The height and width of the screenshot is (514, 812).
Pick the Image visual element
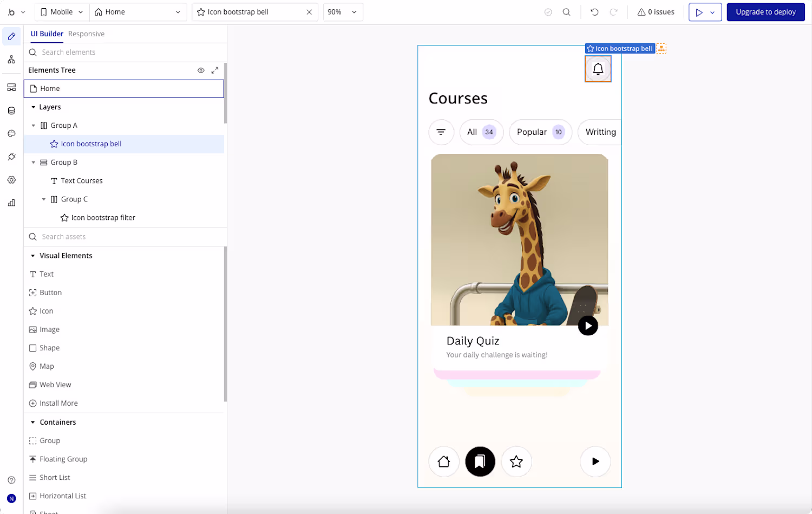tap(44, 330)
